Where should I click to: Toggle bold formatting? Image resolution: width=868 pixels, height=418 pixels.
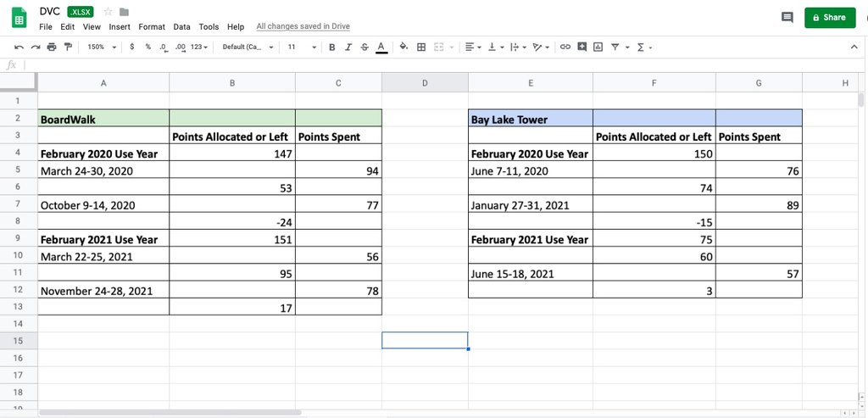[x=331, y=47]
